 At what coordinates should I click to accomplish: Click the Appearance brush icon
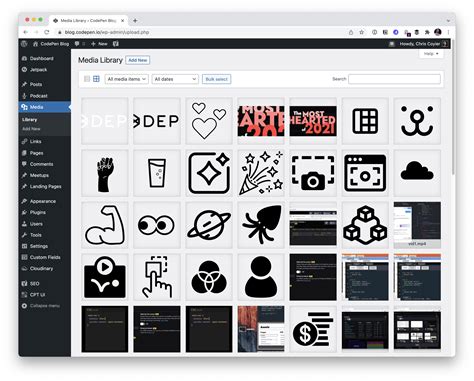pyautogui.click(x=24, y=201)
